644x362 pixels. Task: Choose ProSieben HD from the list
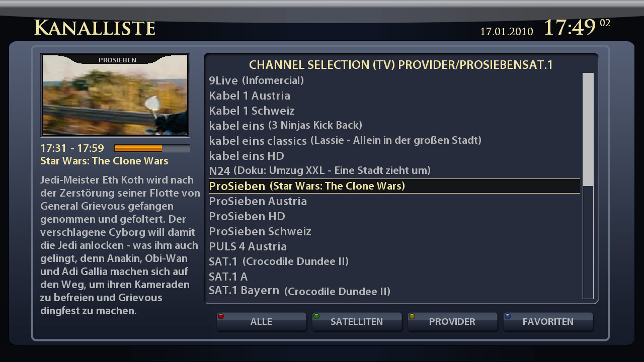394,216
